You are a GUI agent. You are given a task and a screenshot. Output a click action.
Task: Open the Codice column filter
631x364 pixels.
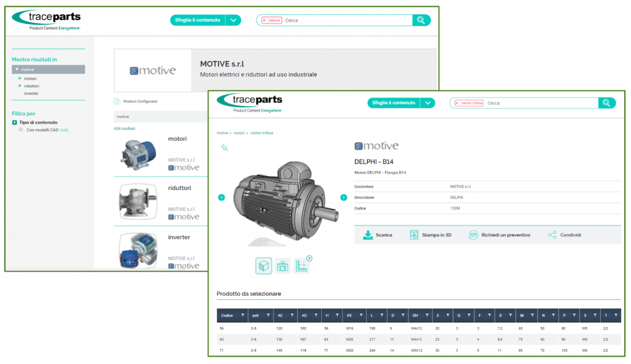click(242, 315)
